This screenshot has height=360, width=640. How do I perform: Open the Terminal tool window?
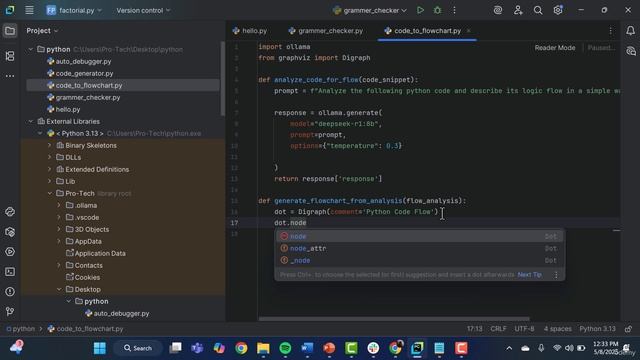[x=10, y=272]
